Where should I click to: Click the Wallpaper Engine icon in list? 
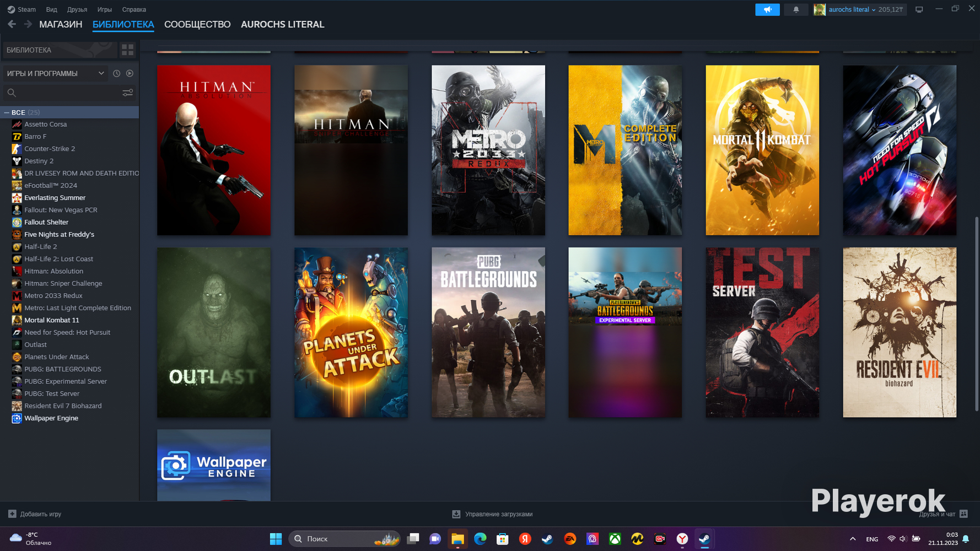click(x=17, y=418)
